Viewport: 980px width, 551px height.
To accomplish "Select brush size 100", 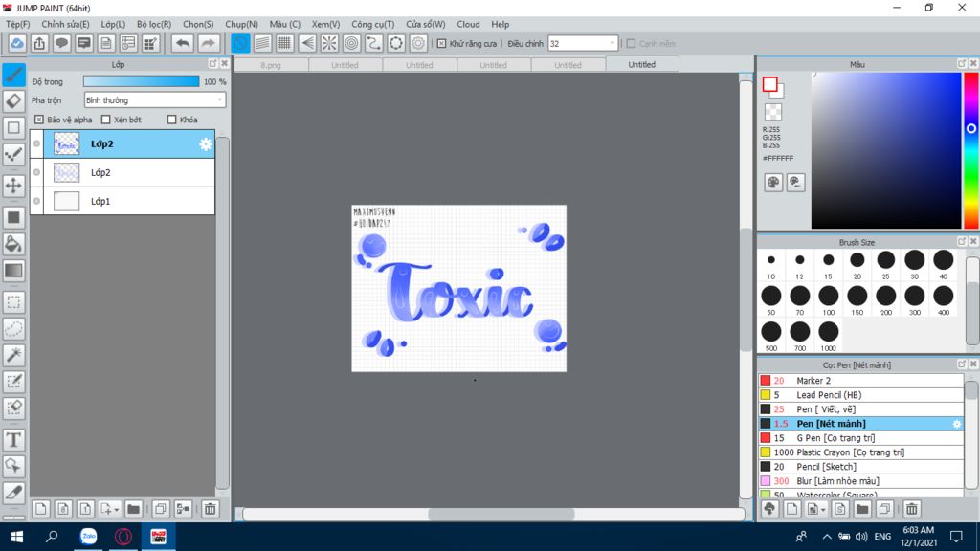I will [828, 299].
